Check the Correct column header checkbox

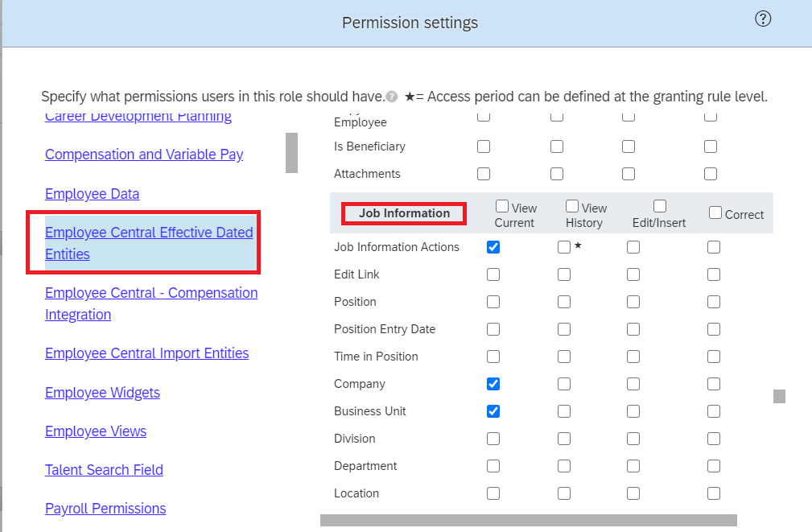coord(715,212)
